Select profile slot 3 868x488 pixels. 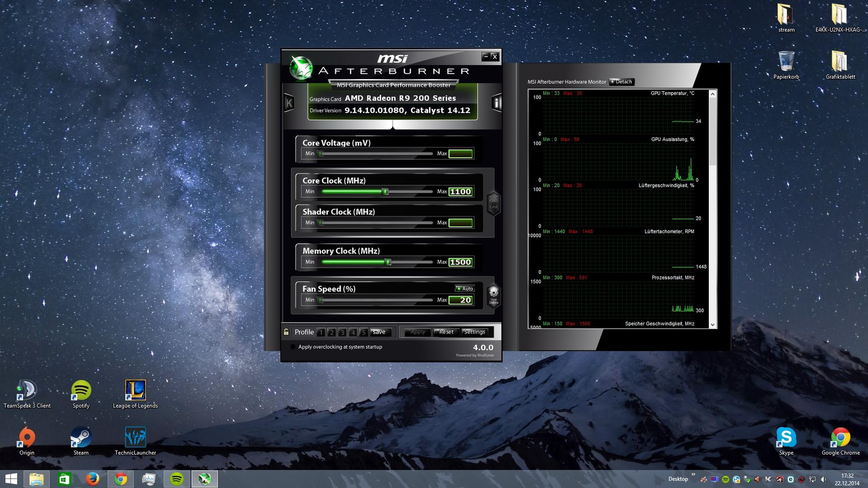pyautogui.click(x=342, y=332)
